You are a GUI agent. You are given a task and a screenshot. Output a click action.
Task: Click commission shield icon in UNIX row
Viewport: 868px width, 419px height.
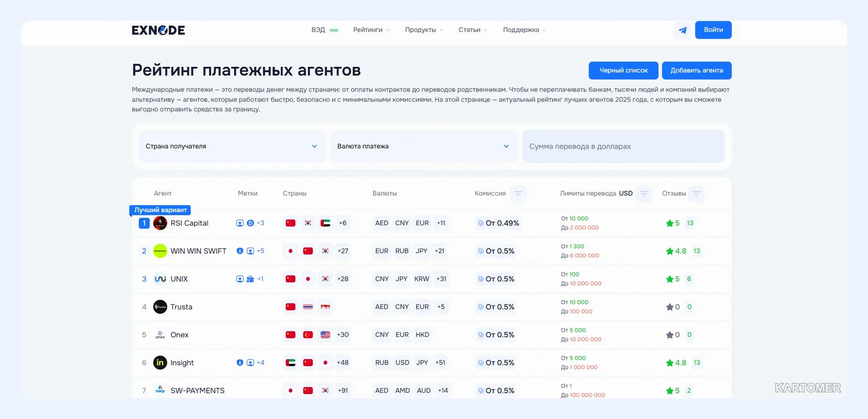coord(480,279)
